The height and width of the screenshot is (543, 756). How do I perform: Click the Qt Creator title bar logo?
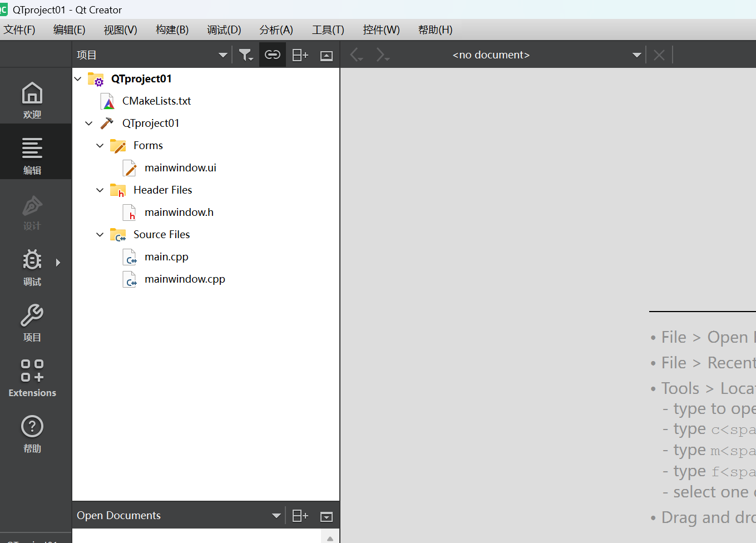pos(3,9)
